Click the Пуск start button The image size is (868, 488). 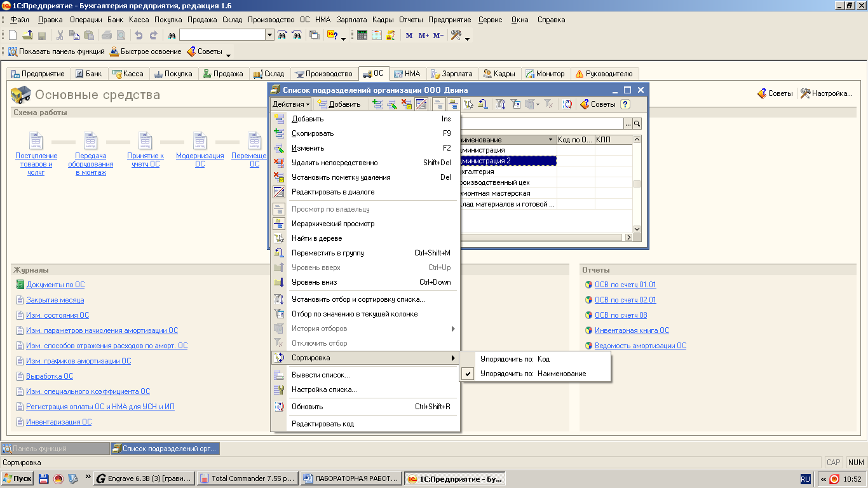point(17,478)
